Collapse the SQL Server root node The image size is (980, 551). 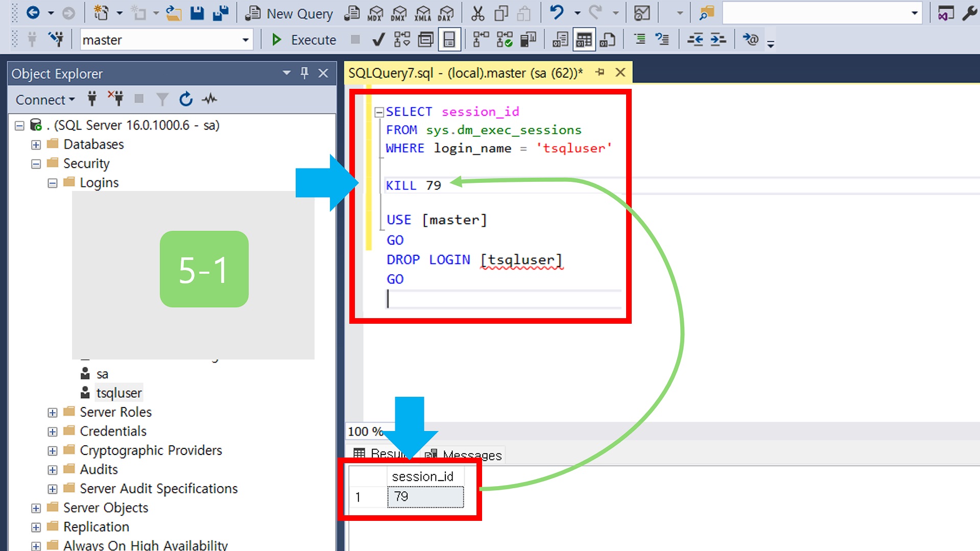(x=19, y=126)
